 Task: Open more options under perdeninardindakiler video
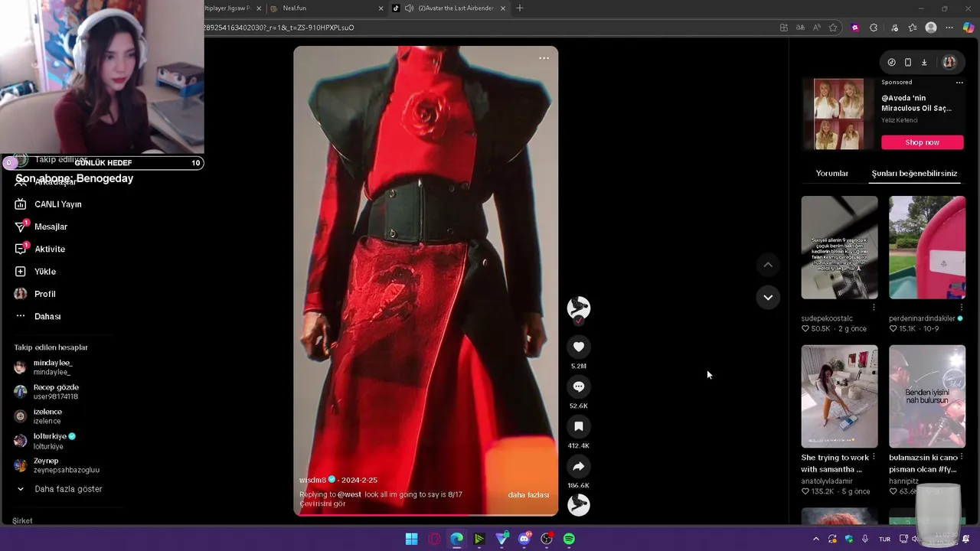pos(961,308)
